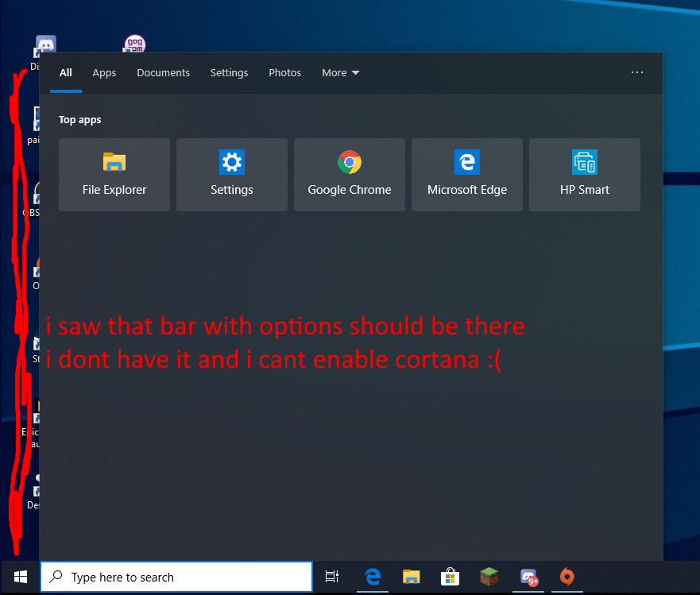Open Origin from the taskbar
Viewport: 700px width, 595px height.
[567, 577]
